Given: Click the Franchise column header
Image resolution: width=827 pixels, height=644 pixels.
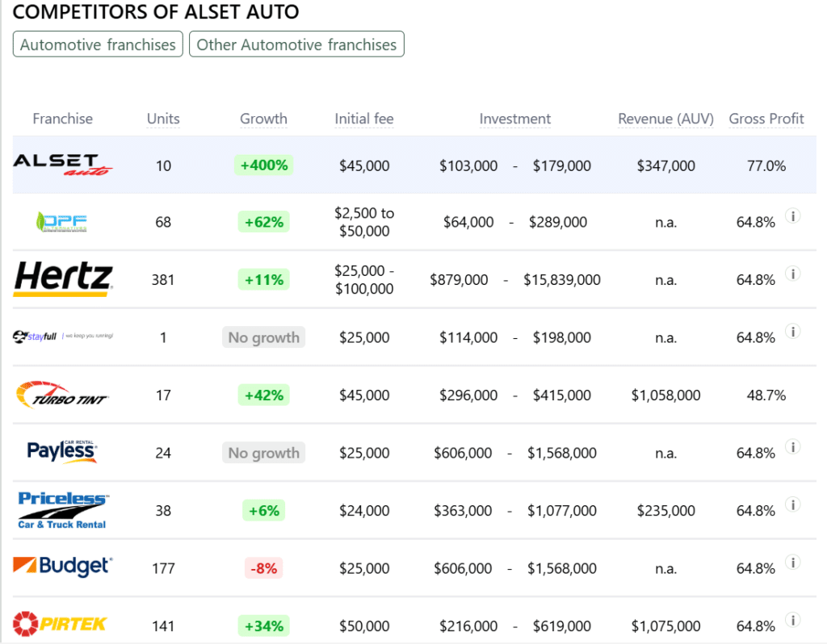Looking at the screenshot, I should coord(63,119).
